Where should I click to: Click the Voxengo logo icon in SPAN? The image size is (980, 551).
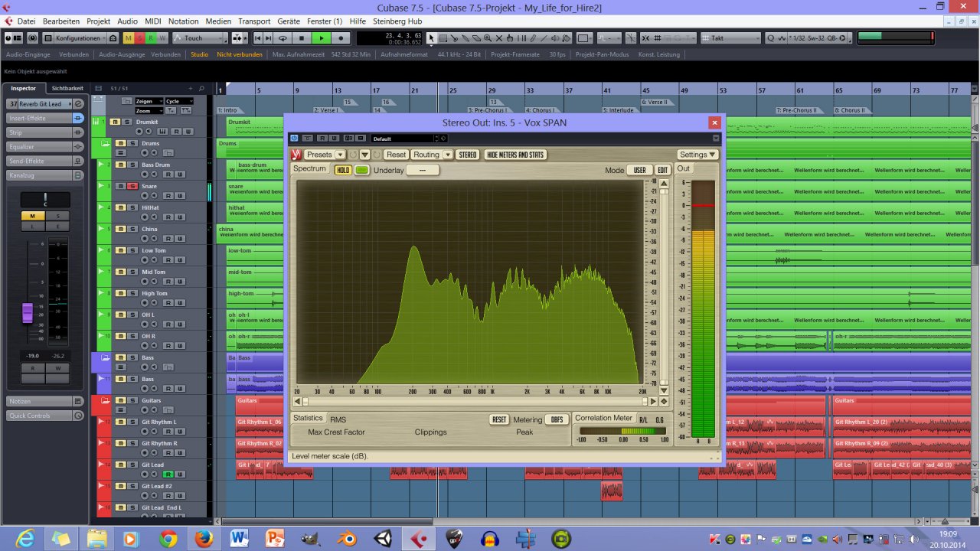pos(296,155)
